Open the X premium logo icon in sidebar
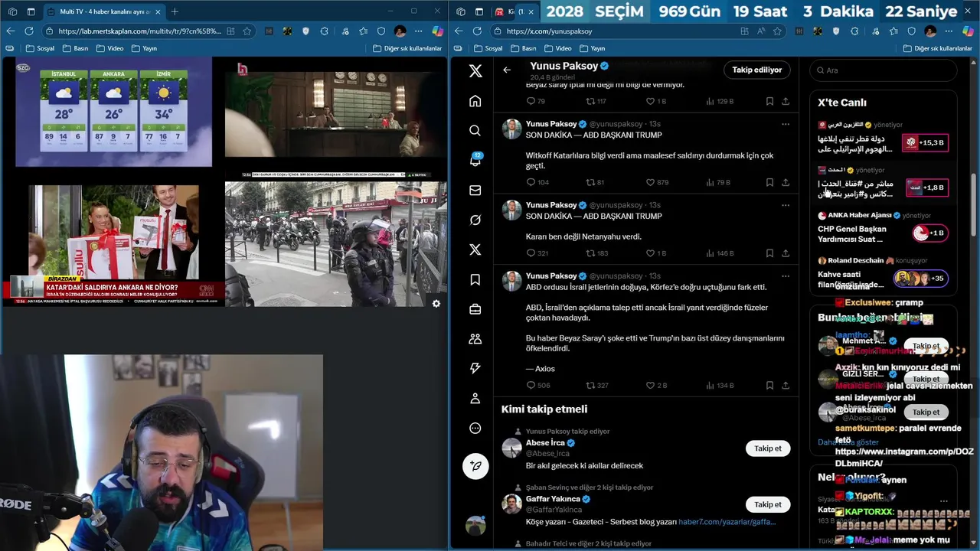Image resolution: width=980 pixels, height=551 pixels. coord(475,250)
